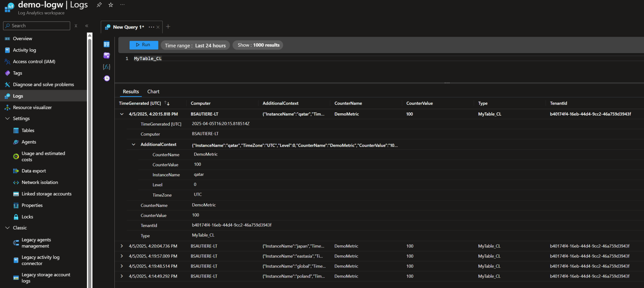Close the New Query 1 tab
The image size is (644, 288).
coord(158,27)
